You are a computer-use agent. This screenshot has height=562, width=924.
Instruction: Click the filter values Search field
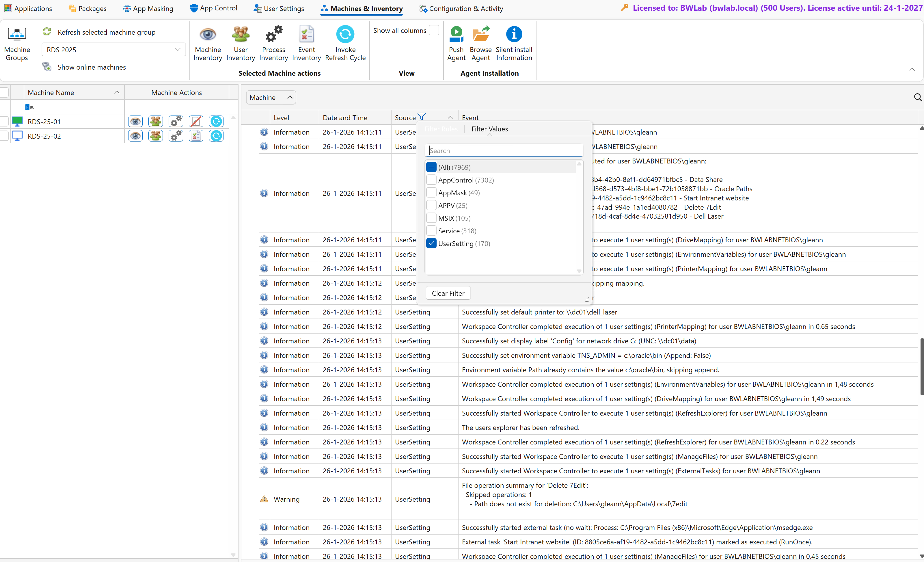click(504, 150)
